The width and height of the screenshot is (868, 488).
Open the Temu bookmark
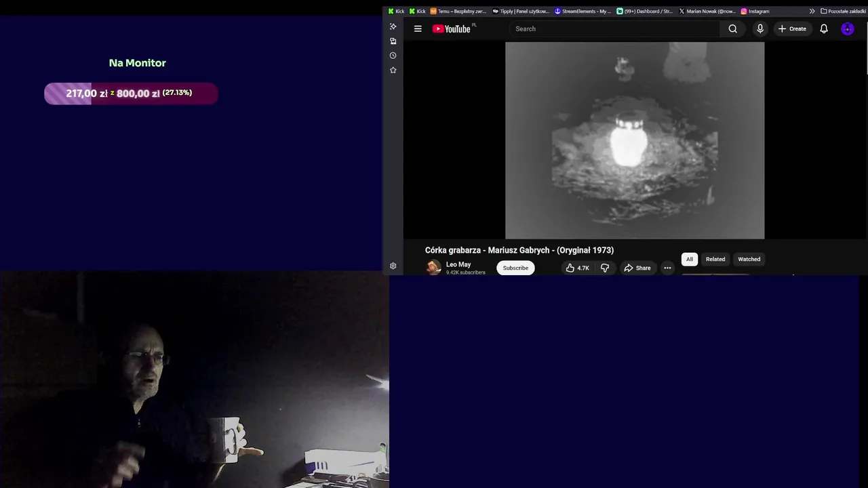click(458, 11)
